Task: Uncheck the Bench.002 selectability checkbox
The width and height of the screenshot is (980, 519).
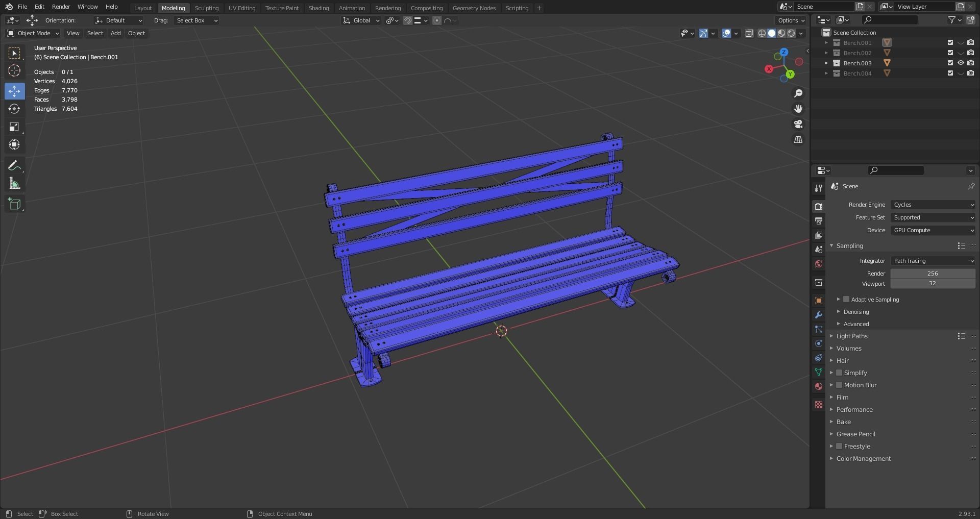Action: 950,53
